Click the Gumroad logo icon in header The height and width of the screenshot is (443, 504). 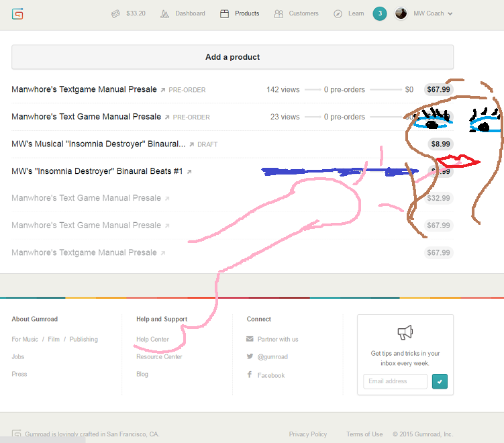click(17, 14)
